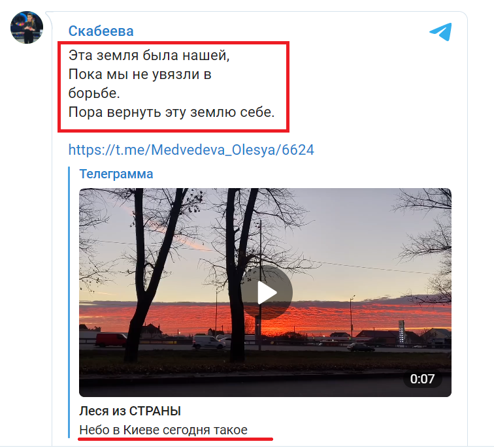The height and width of the screenshot is (448, 494).
Task: Click the dark car on the right in the video
Action: (x=361, y=347)
